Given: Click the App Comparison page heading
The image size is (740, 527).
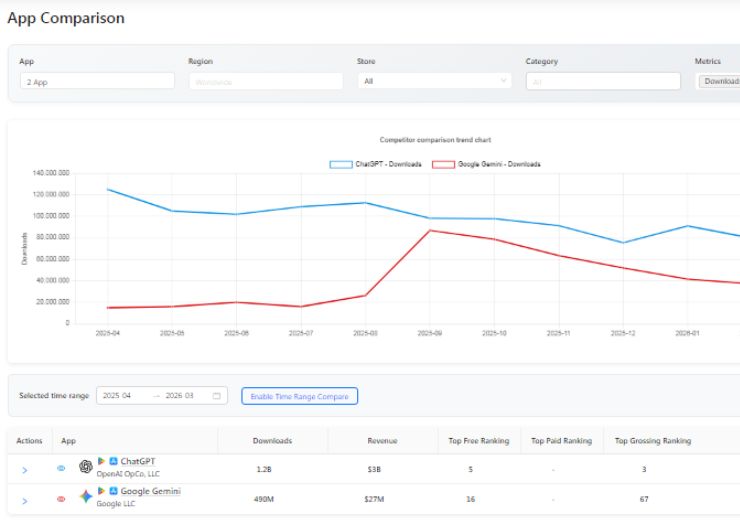Looking at the screenshot, I should 66,18.
